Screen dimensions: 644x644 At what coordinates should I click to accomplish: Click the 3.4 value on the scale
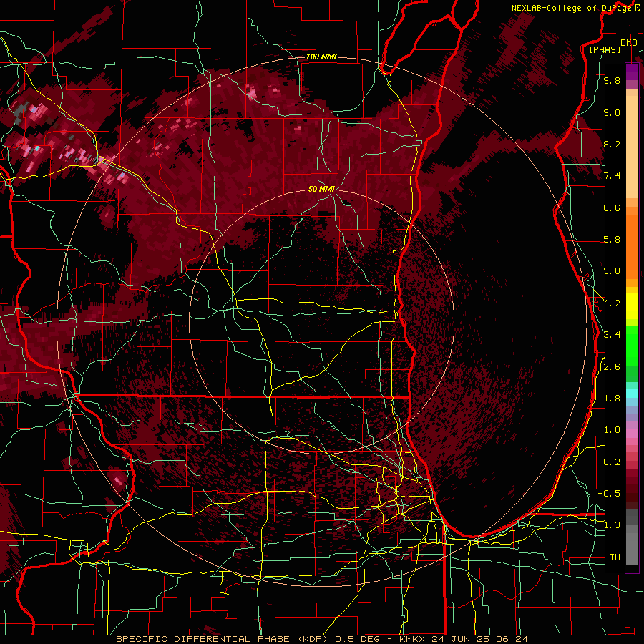pyautogui.click(x=612, y=335)
